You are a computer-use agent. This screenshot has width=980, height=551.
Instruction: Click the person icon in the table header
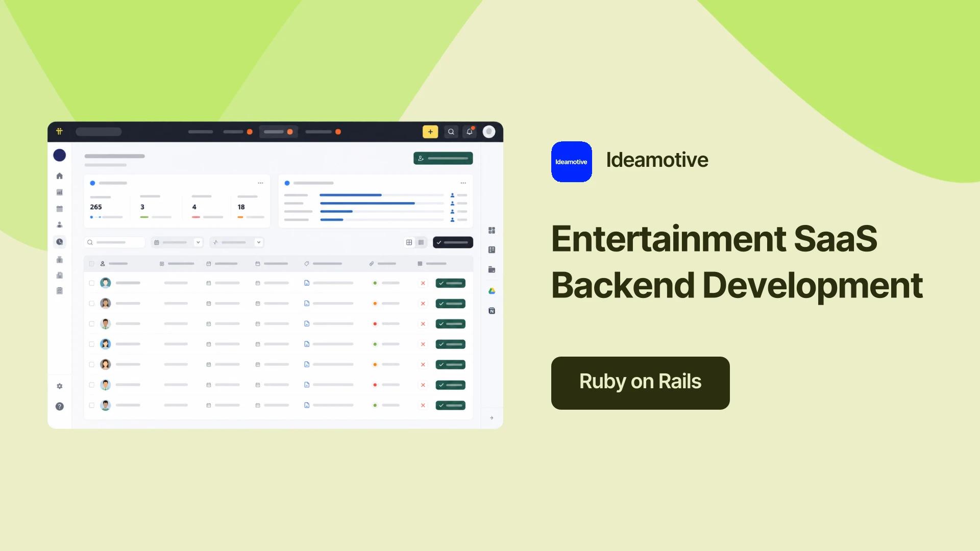pyautogui.click(x=103, y=264)
